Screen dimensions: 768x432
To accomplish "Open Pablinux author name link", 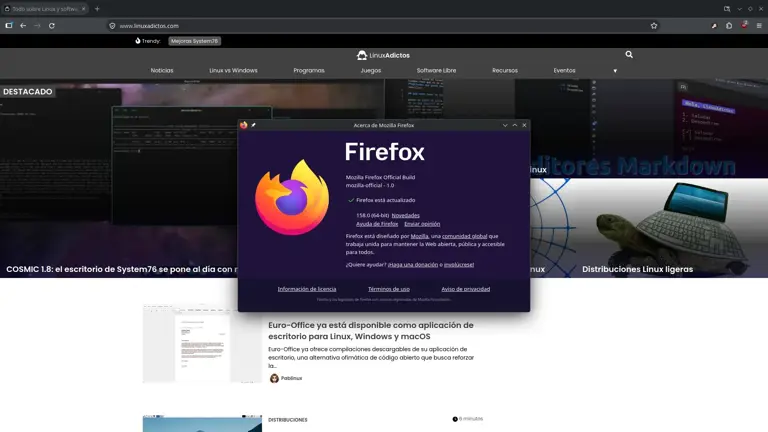I will coord(291,378).
